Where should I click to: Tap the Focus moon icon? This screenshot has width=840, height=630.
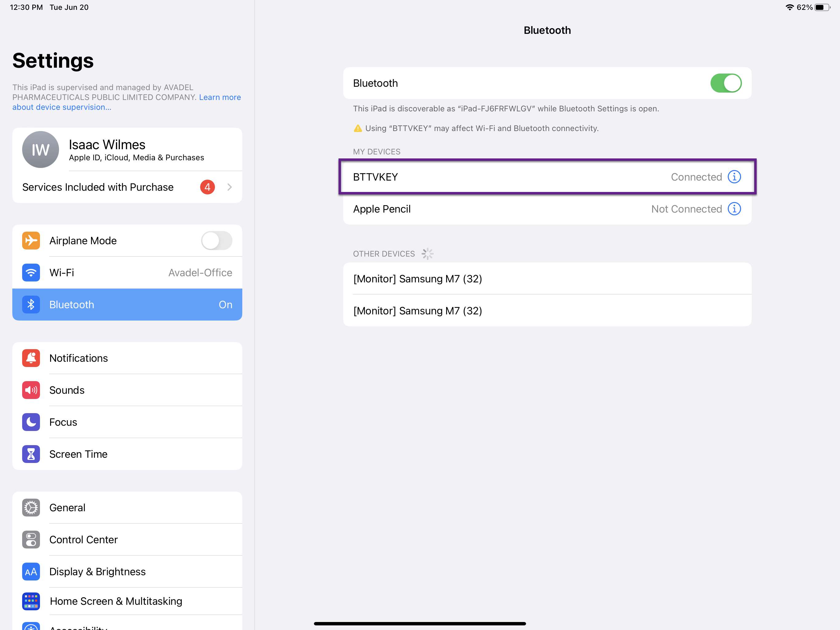tap(31, 422)
